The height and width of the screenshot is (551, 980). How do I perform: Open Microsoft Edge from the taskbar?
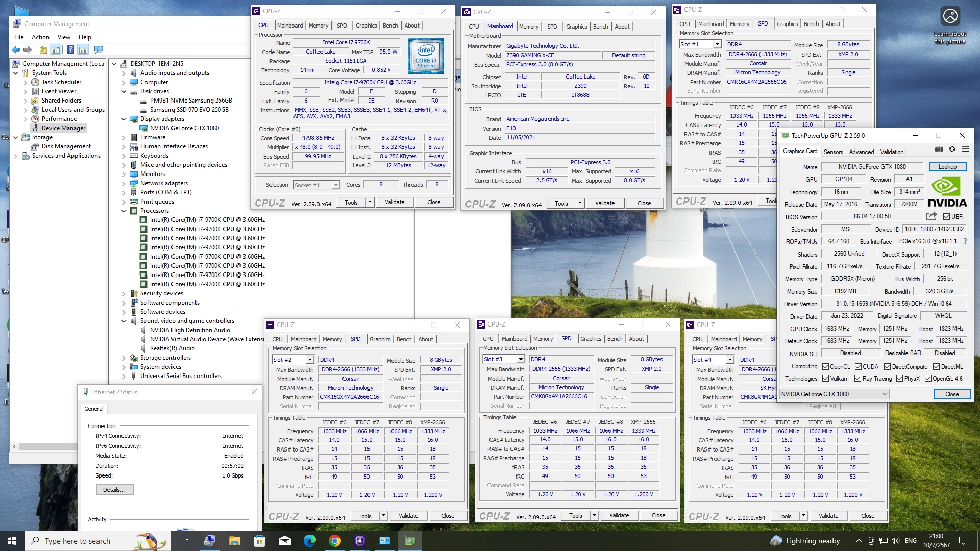[309, 541]
